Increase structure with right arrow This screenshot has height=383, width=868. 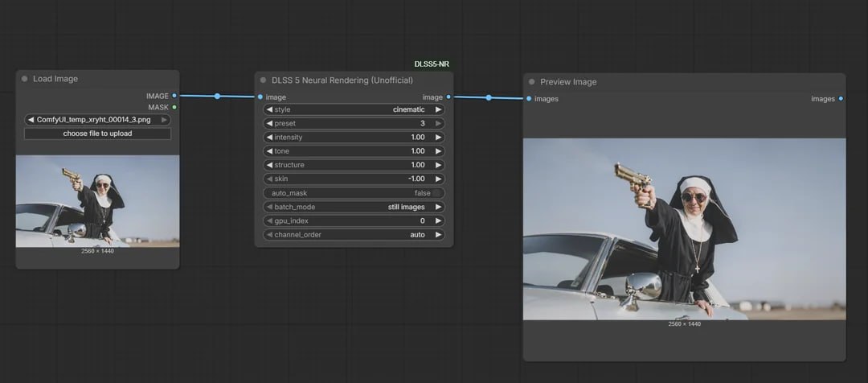(438, 165)
